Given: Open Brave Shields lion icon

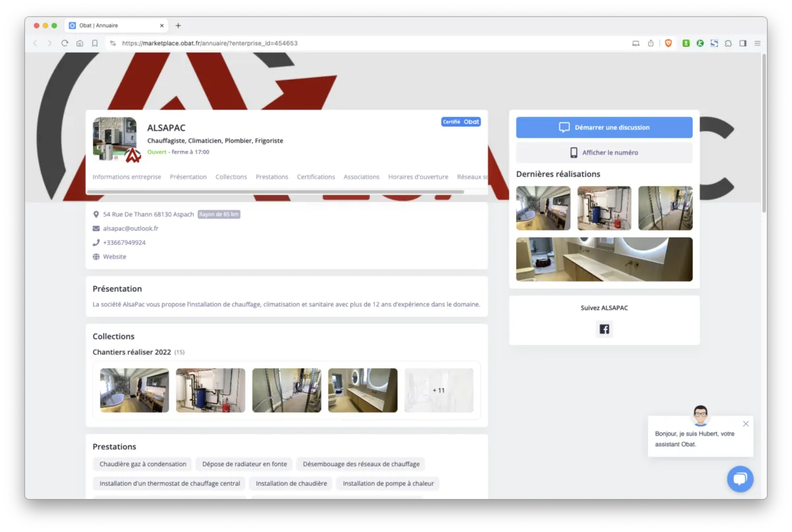Looking at the screenshot, I should 668,44.
